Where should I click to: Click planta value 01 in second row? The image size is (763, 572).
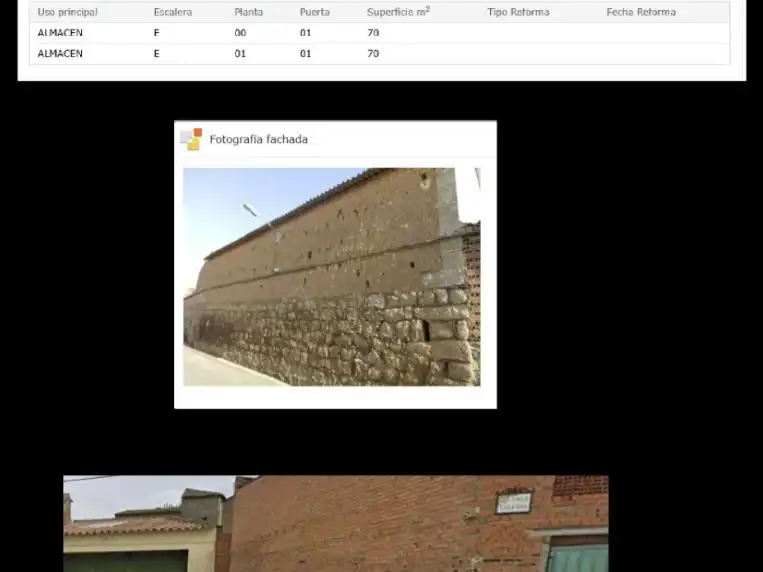click(x=240, y=54)
